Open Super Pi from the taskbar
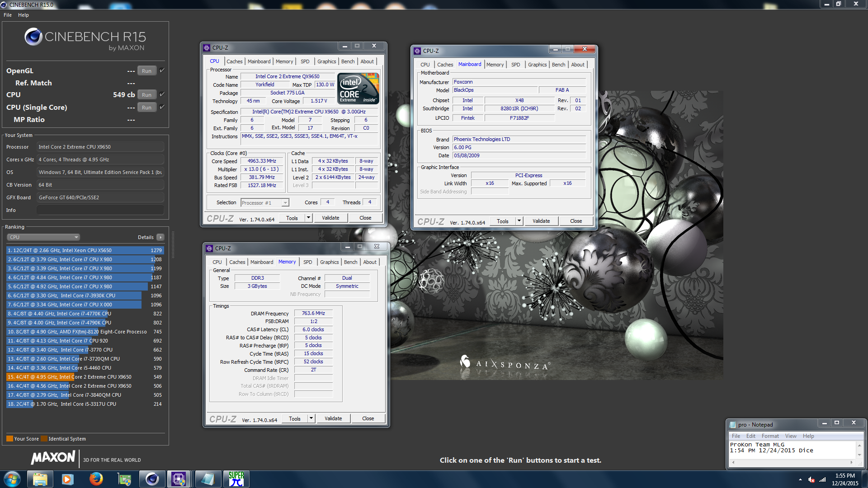This screenshot has width=868, height=488. tap(236, 479)
